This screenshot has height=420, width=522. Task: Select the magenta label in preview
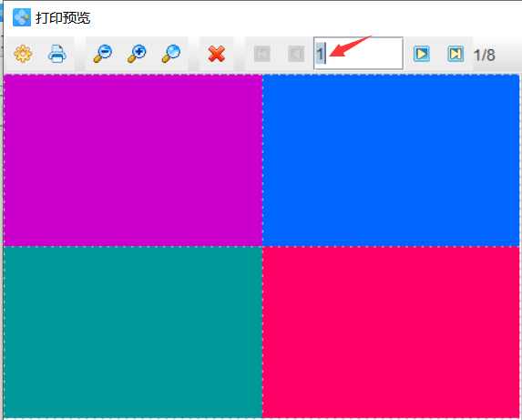pos(133,160)
